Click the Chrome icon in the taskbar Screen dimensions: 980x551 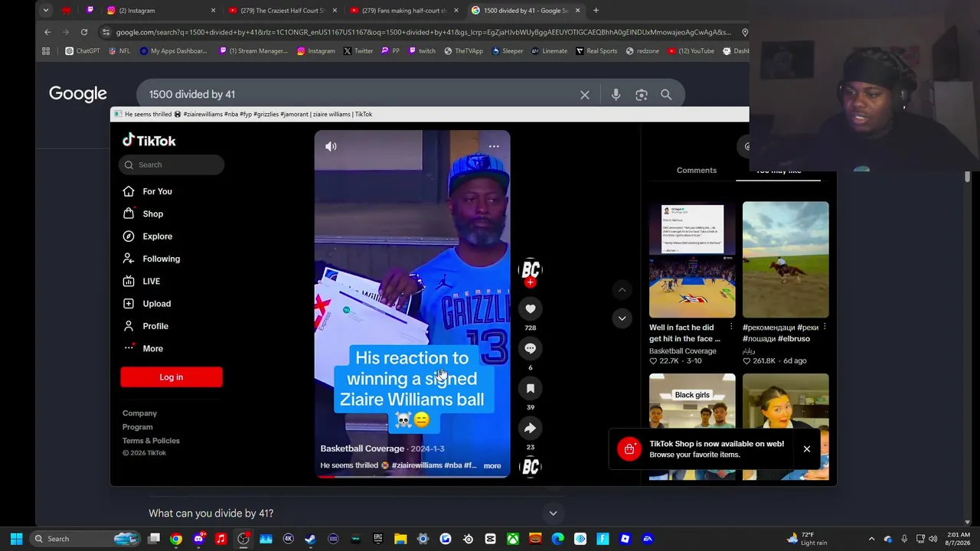176,539
